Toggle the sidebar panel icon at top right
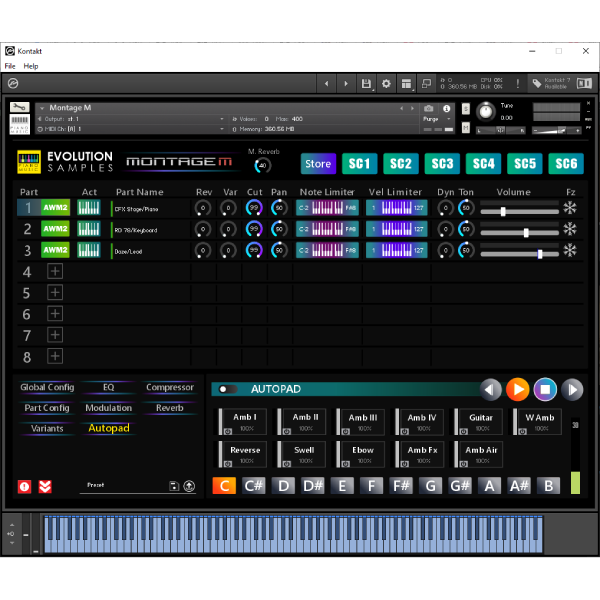 pyautogui.click(x=584, y=83)
